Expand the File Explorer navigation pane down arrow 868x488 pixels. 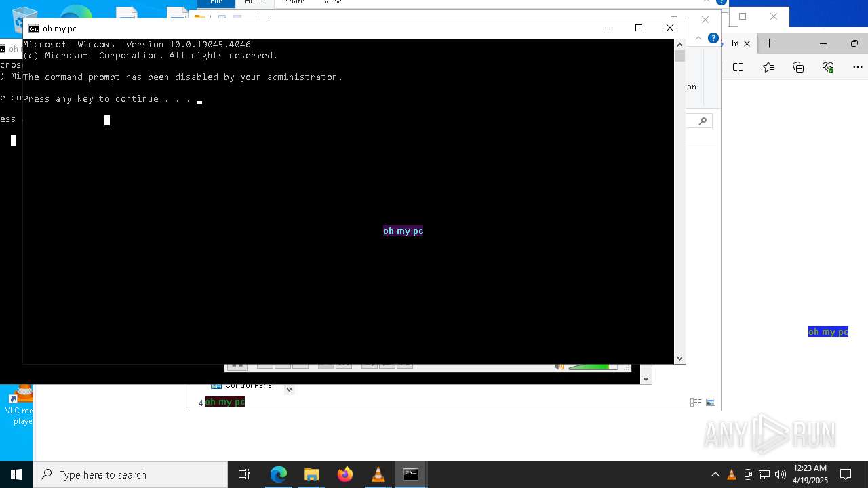[289, 389]
